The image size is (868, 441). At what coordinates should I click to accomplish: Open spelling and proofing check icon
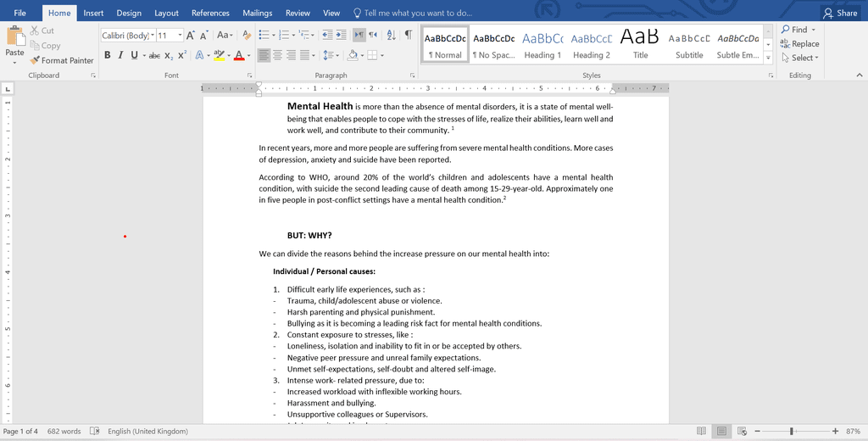tap(95, 431)
